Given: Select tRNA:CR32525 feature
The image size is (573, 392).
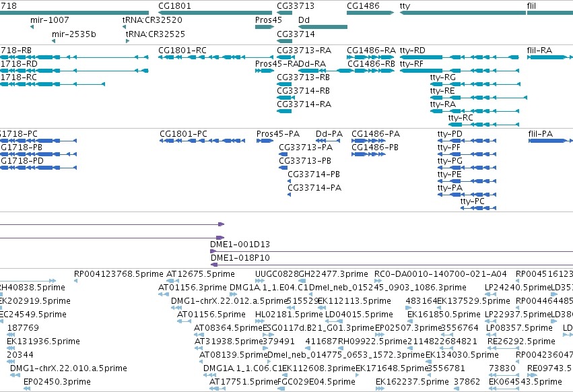Looking at the screenshot, I should point(127,41).
